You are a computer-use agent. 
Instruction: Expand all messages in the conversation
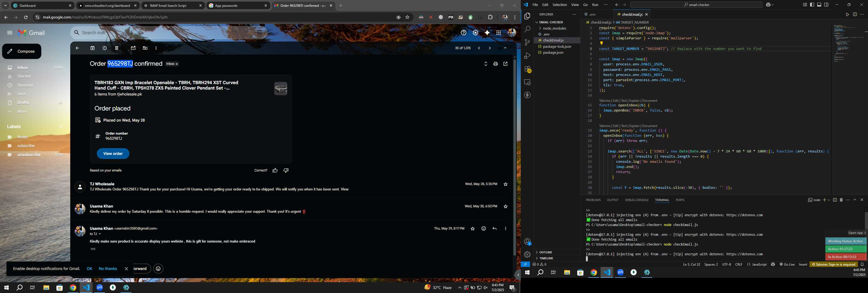click(486, 64)
